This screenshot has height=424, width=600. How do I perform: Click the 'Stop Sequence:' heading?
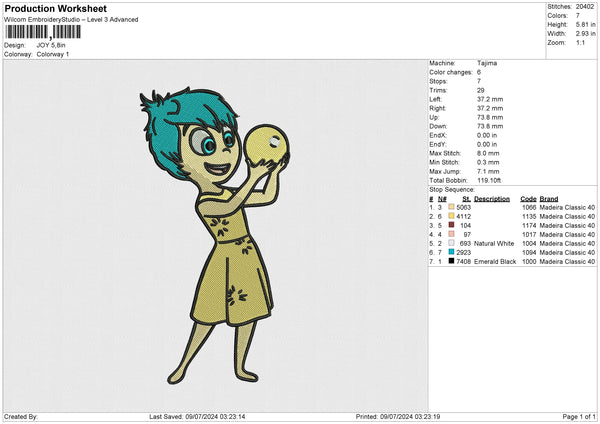(x=452, y=190)
